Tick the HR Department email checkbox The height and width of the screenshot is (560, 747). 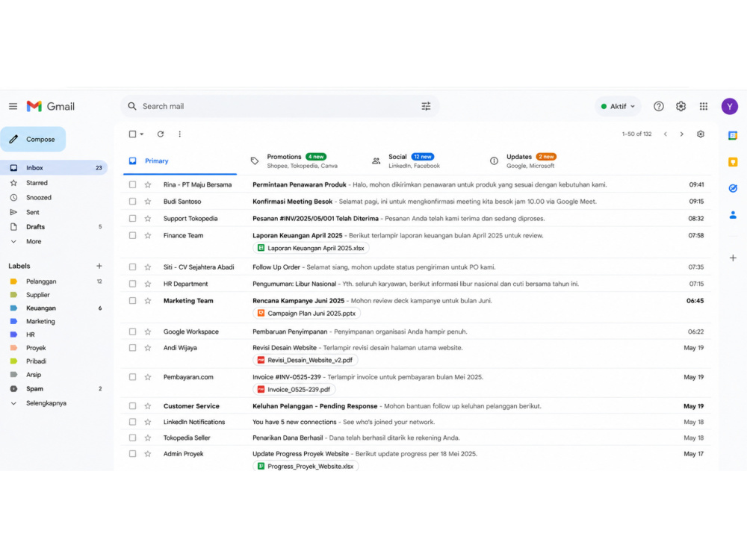pyautogui.click(x=132, y=284)
